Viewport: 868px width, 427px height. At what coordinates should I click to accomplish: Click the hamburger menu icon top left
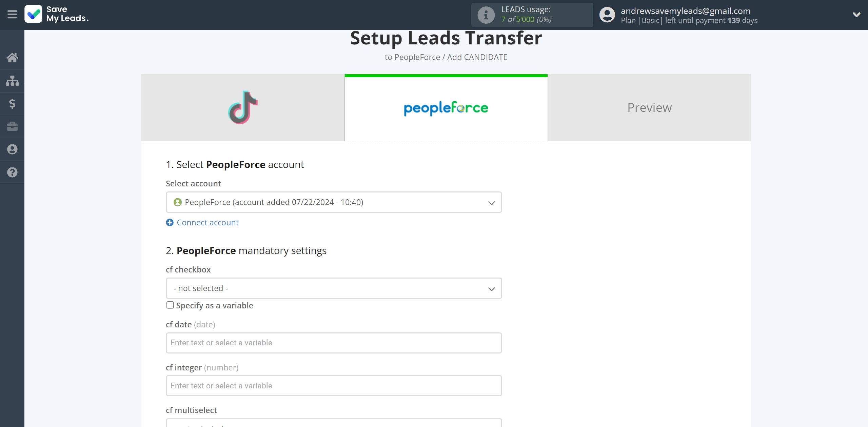coord(12,14)
